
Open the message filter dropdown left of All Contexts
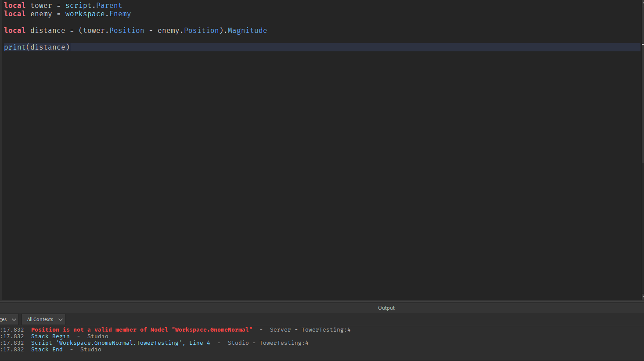[x=8, y=319]
